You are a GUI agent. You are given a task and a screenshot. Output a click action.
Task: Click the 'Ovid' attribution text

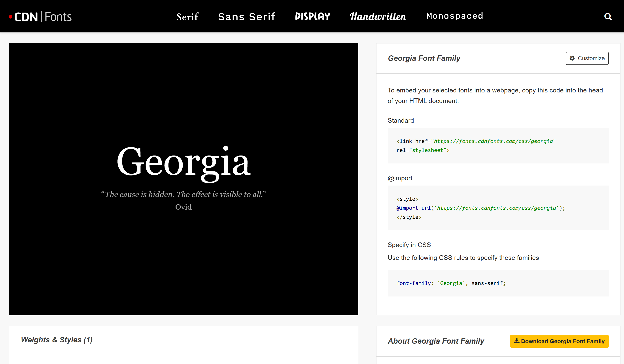click(183, 207)
